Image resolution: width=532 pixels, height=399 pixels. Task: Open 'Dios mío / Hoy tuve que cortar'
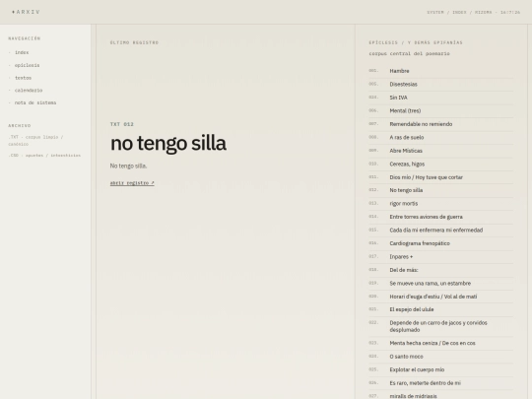[x=441, y=177]
